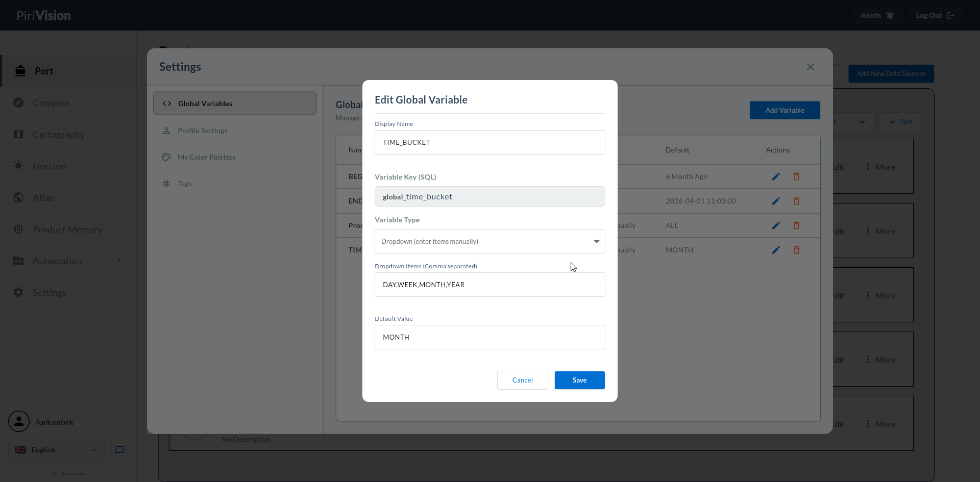980x482 pixels.
Task: Click the No Description text
Action: click(x=246, y=439)
